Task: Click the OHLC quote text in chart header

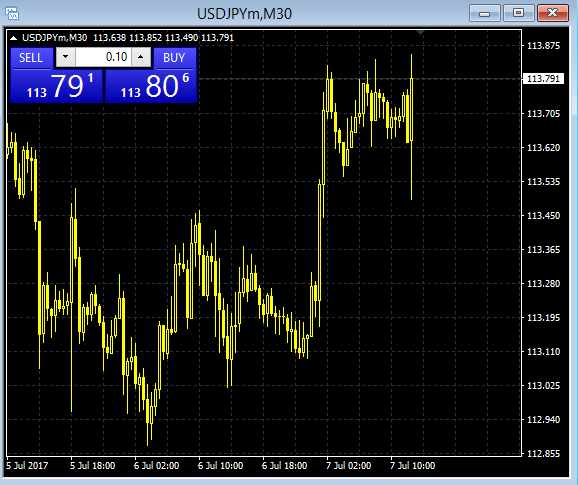Action: (x=163, y=38)
